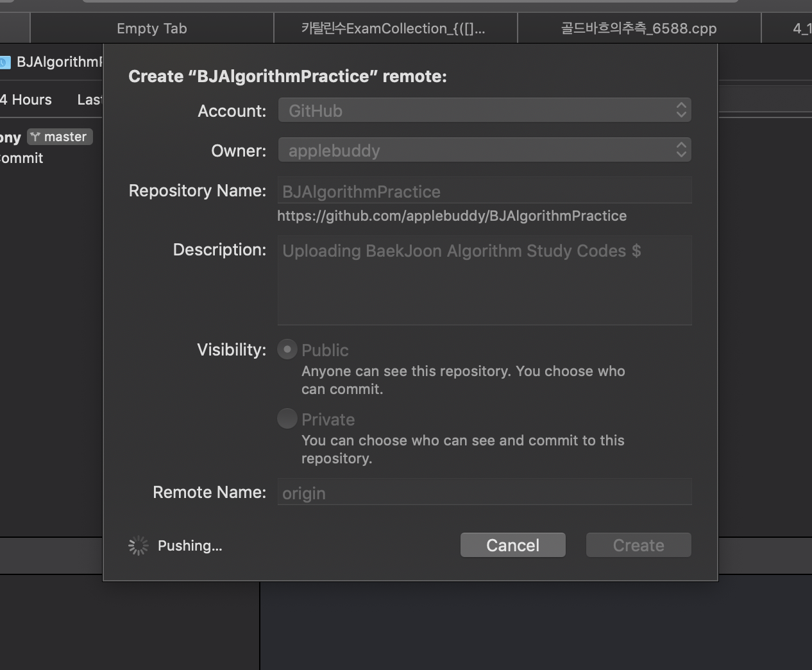Click the Pushing... status text
The image size is (812, 670).
190,545
